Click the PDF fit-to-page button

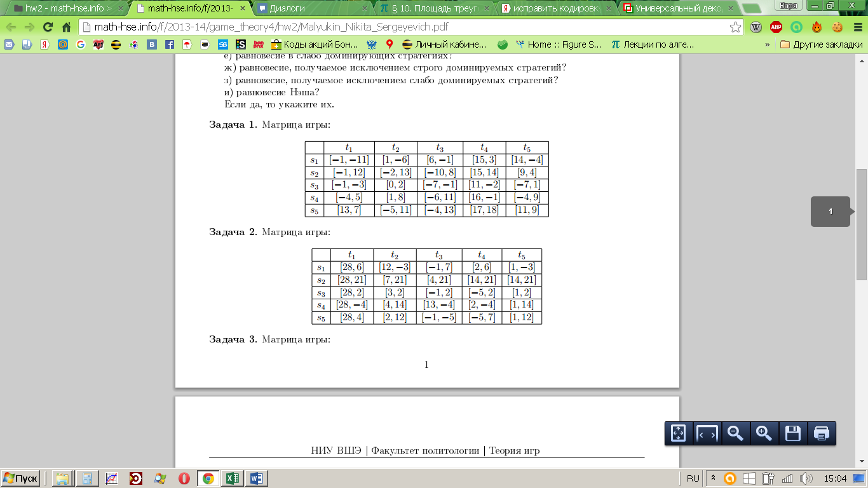pos(678,433)
